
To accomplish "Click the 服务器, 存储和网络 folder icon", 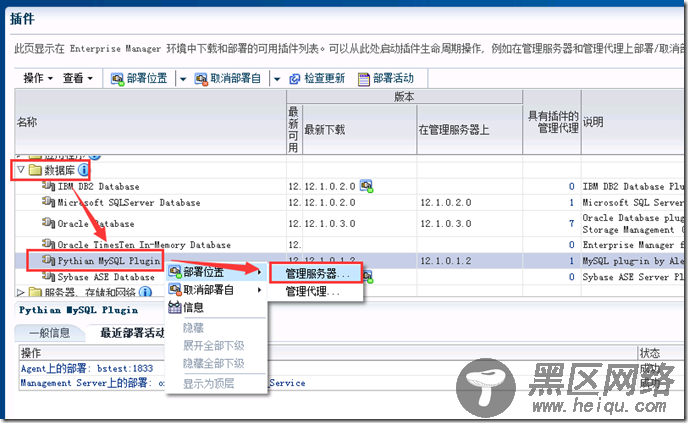I will tap(35, 292).
